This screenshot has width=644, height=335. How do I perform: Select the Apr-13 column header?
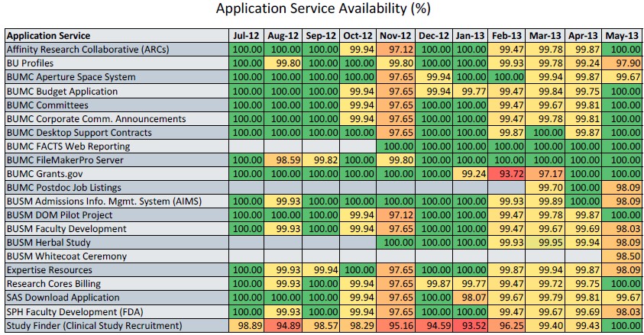click(583, 36)
